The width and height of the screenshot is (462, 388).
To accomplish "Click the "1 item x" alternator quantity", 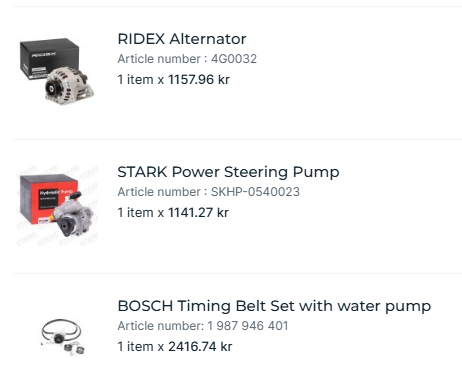I will pos(141,80).
